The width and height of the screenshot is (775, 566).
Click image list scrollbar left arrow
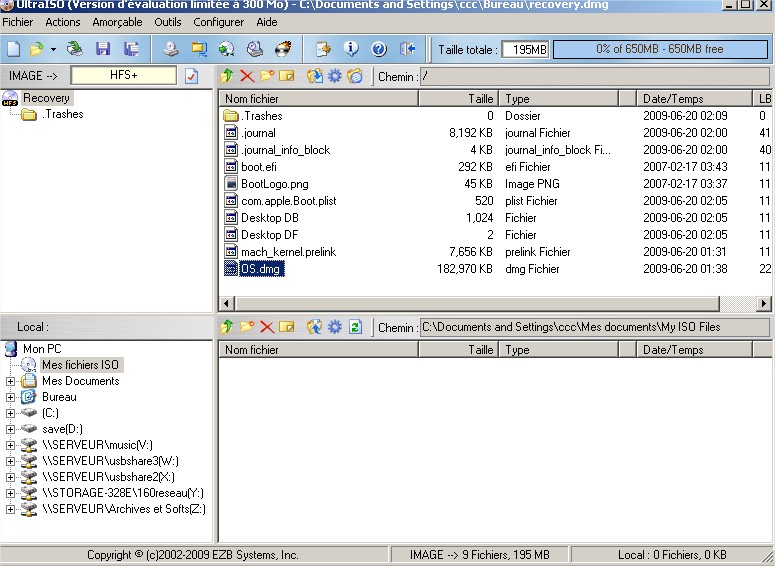coord(227,304)
